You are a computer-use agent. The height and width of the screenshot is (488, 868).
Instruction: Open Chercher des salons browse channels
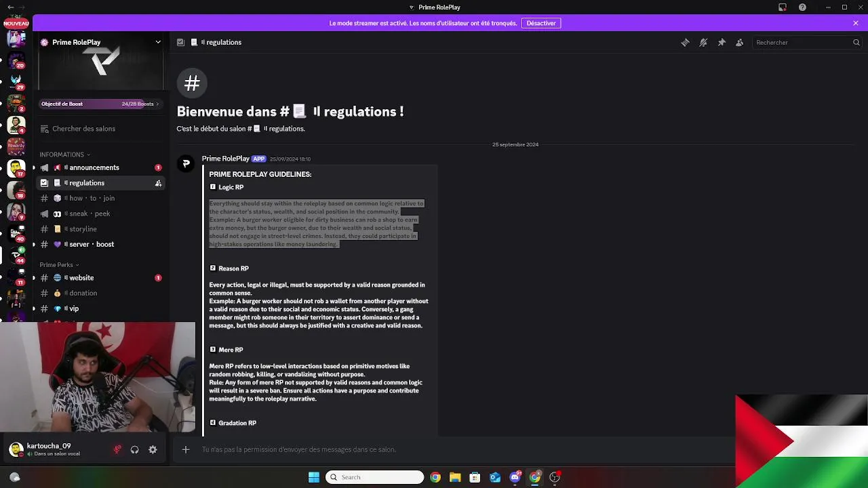100,129
